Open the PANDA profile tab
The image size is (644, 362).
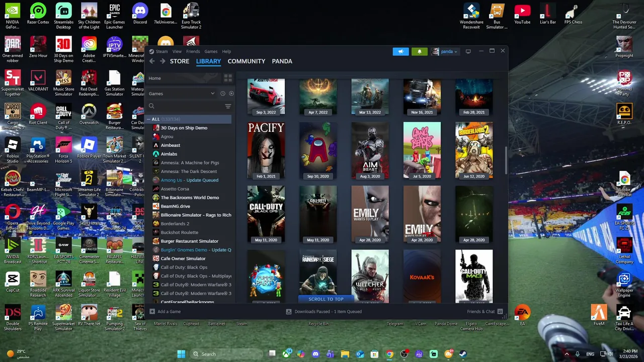pos(282,61)
